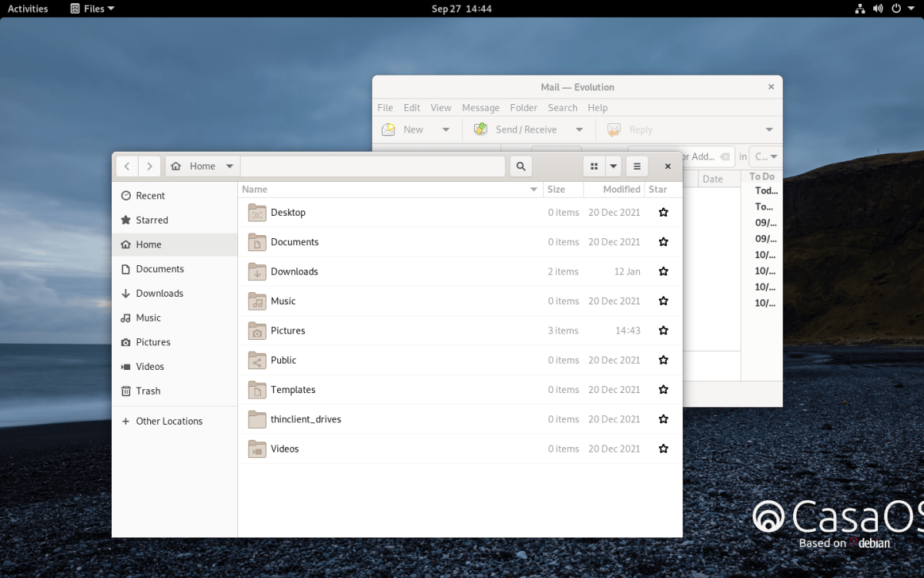Open the search scope dropdown in Evolution
Viewport: 924px width, 578px height.
pyautogui.click(x=766, y=156)
